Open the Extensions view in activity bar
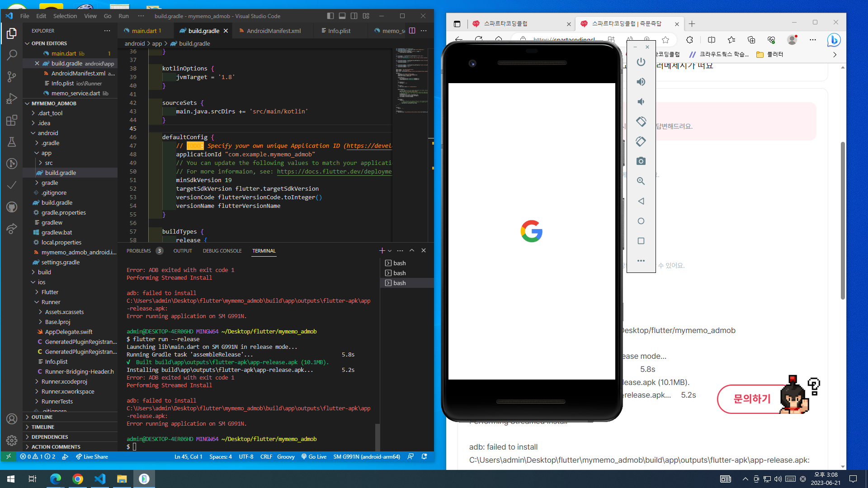The image size is (868, 488). click(12, 120)
